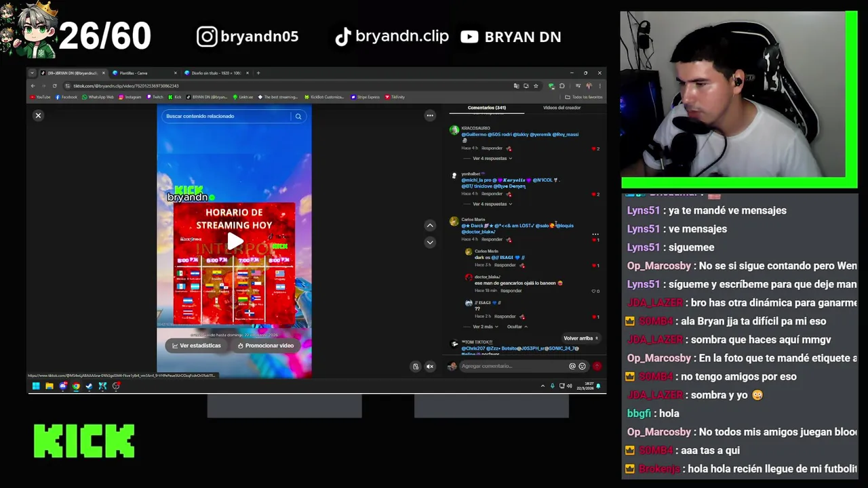Select the BRYAN DN TikTok browser tab
Viewport: 868px width, 488px height.
tap(71, 73)
